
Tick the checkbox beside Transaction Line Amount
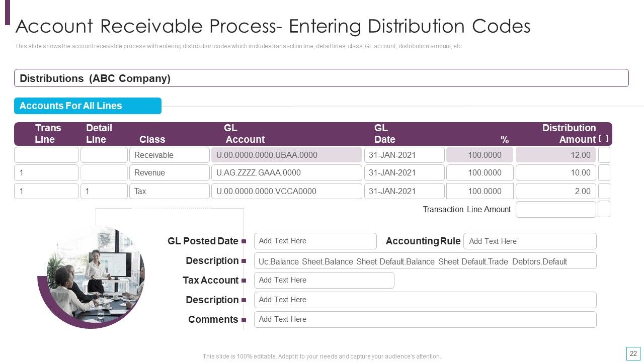604,209
